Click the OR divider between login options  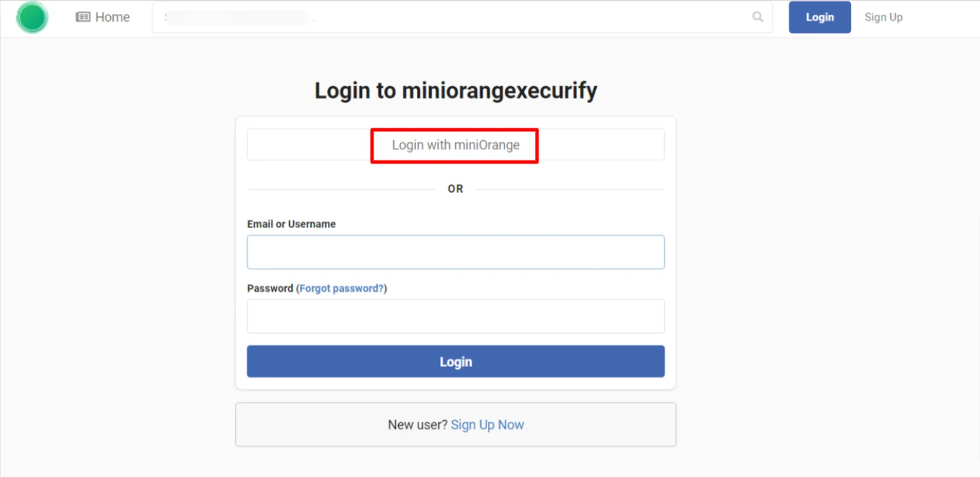coord(455,188)
